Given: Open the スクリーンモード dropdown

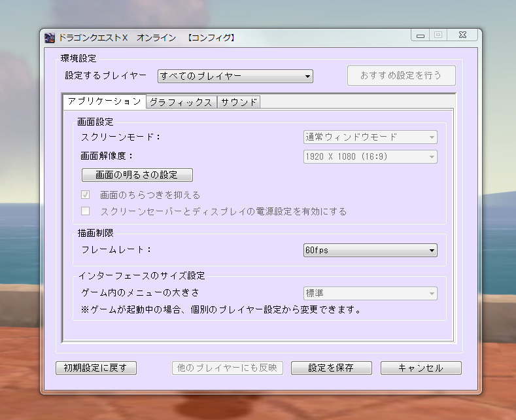Looking at the screenshot, I should click(370, 137).
